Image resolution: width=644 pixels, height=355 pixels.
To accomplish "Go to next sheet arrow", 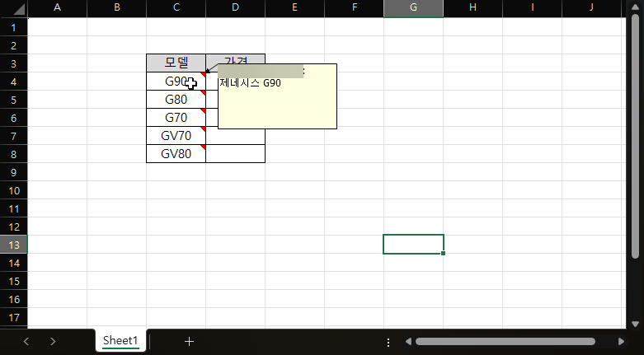I will coord(53,341).
